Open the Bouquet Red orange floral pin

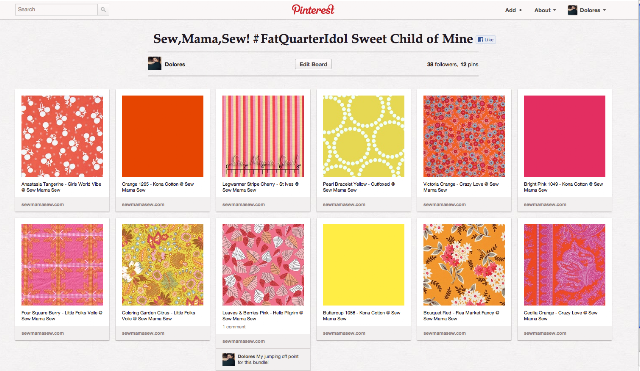464,264
